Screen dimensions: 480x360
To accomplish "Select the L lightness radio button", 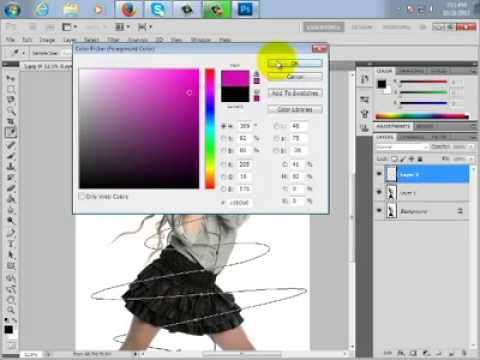I will 276,126.
